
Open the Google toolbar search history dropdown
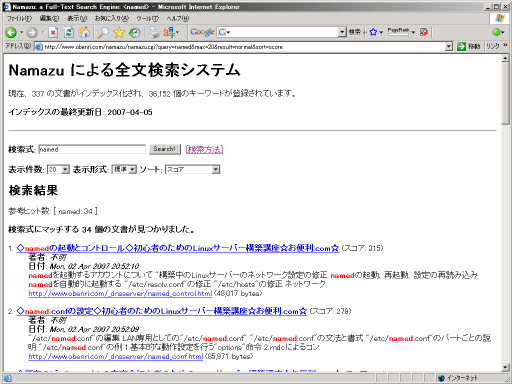[342, 32]
